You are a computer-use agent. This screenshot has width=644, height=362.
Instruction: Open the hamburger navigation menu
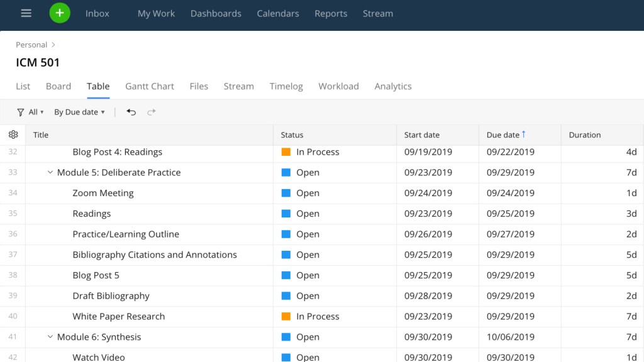(x=26, y=13)
